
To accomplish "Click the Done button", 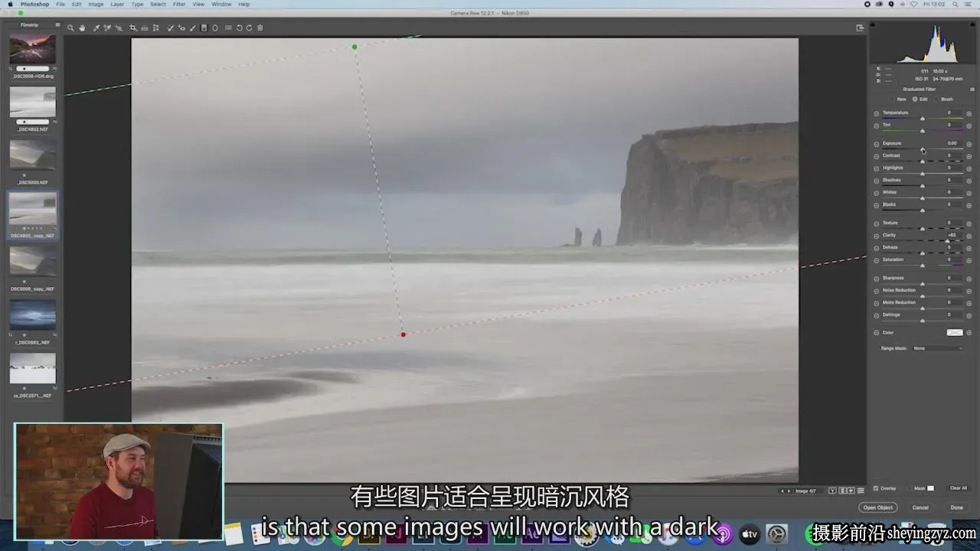I will pyautogui.click(x=957, y=507).
